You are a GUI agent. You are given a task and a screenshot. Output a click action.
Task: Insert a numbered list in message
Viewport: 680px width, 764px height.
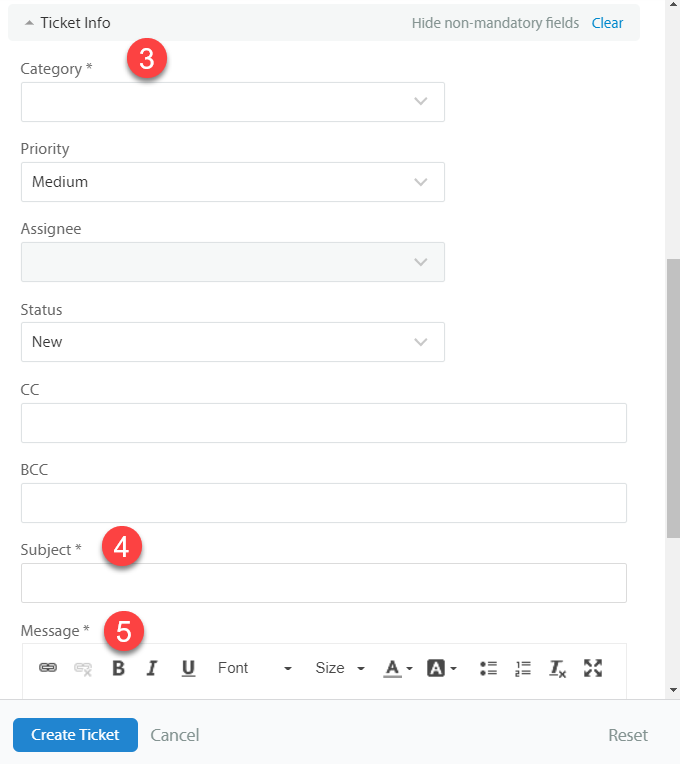point(523,668)
